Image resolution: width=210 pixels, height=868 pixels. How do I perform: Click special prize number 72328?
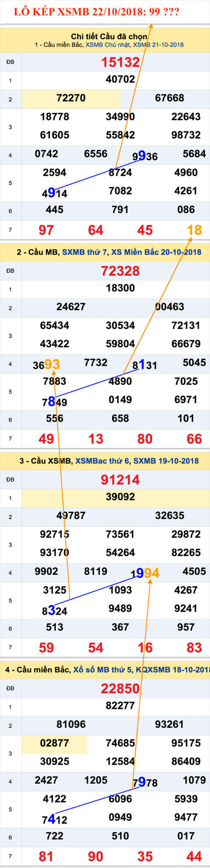point(120,271)
